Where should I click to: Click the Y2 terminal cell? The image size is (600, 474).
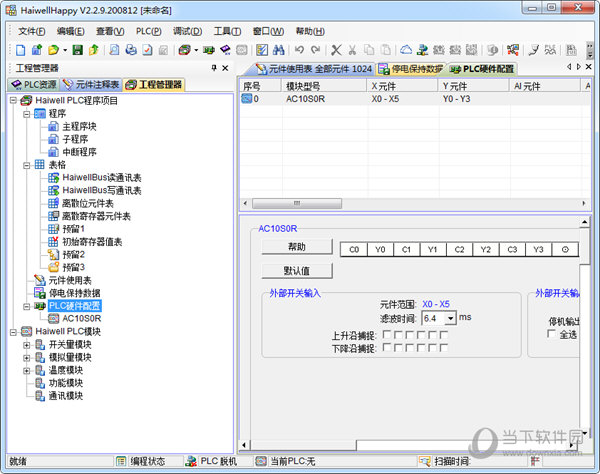point(486,249)
